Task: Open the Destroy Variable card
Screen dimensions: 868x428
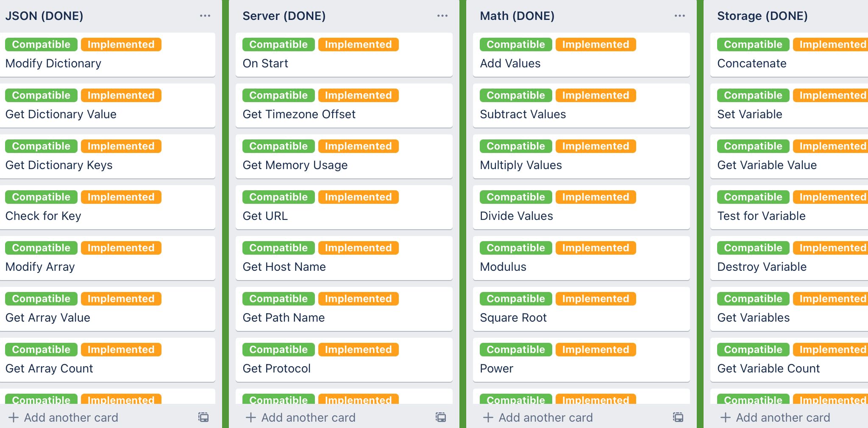Action: pos(762,267)
